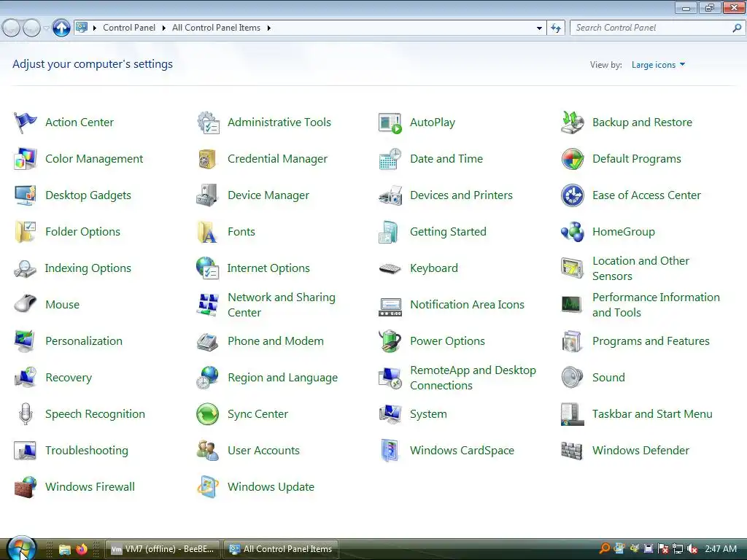
Task: Open the System link
Action: pos(428,414)
